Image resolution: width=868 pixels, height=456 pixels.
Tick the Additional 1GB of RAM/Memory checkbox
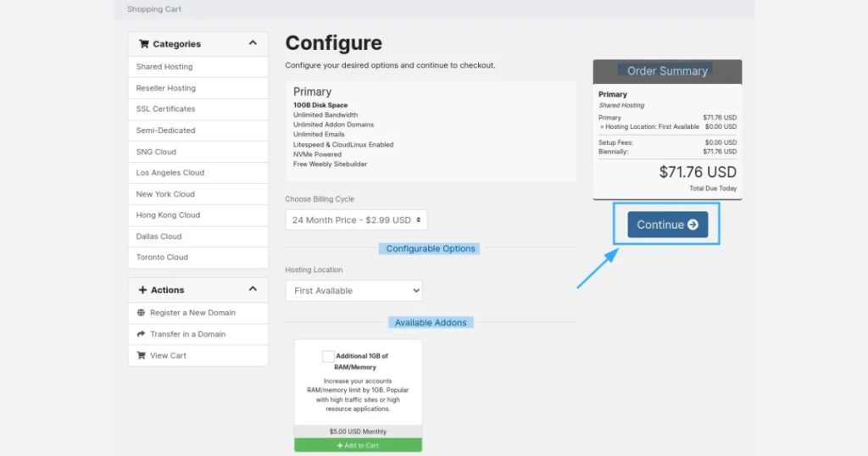[328, 357]
